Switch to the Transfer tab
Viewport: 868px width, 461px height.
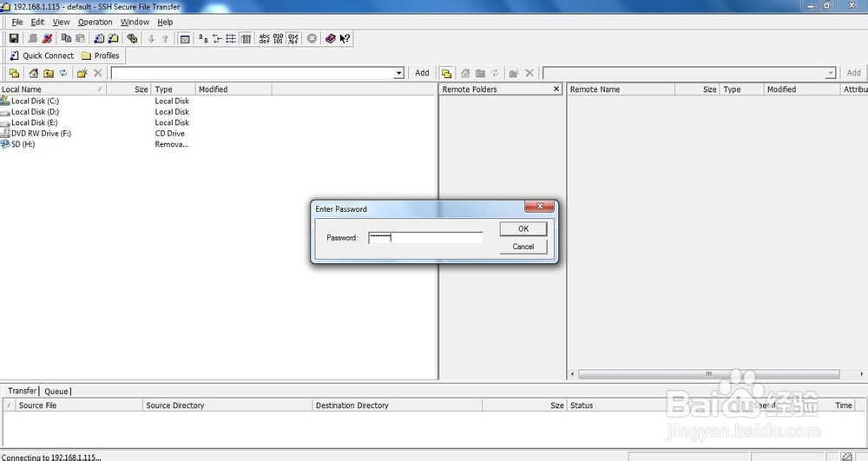tap(22, 391)
